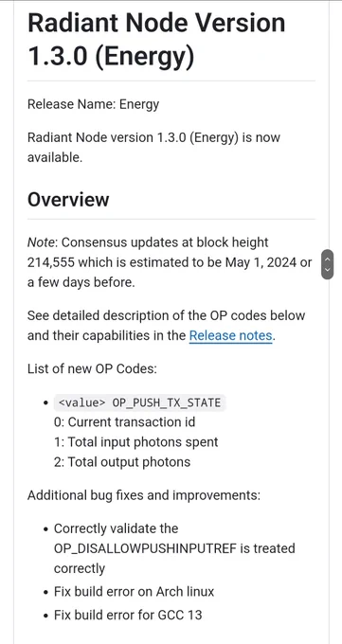The height and width of the screenshot is (644, 342).
Task: Click the OP_PUSH_TX_STATE code snippet
Action: (x=140, y=402)
